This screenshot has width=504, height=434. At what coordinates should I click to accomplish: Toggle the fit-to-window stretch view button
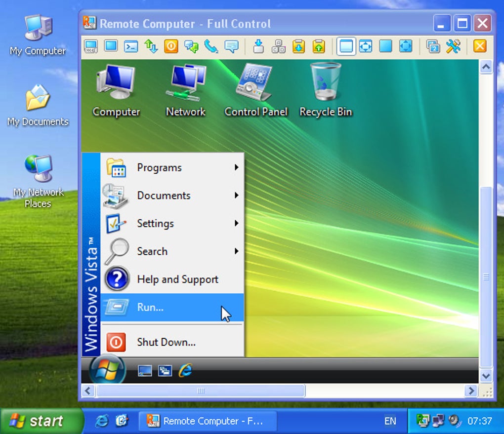(366, 46)
